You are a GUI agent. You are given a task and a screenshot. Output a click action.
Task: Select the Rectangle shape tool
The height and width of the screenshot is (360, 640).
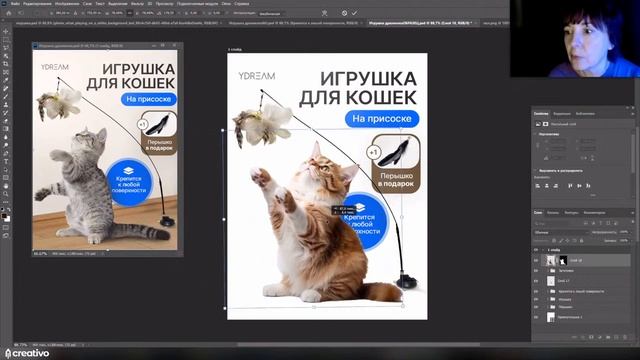6,178
